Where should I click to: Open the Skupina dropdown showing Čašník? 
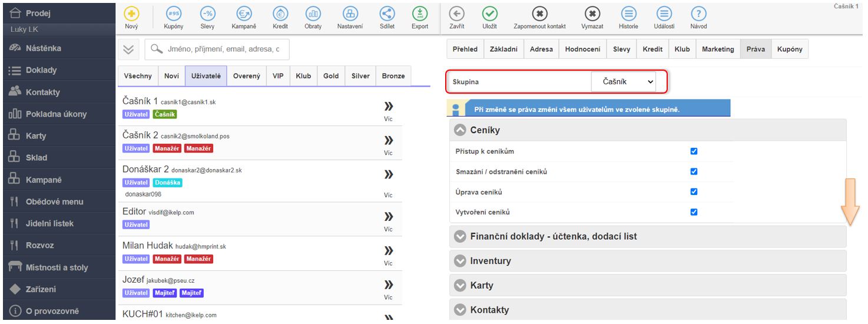(x=628, y=82)
